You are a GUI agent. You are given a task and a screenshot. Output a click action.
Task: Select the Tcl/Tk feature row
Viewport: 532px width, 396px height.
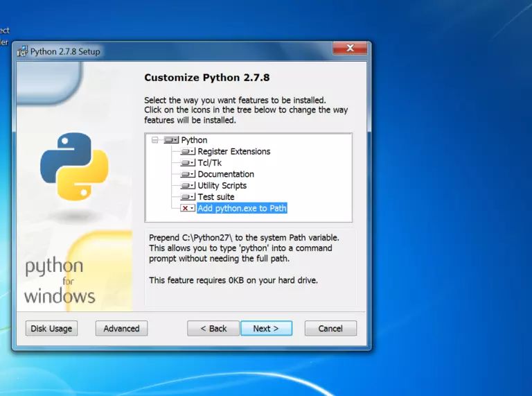pos(209,163)
